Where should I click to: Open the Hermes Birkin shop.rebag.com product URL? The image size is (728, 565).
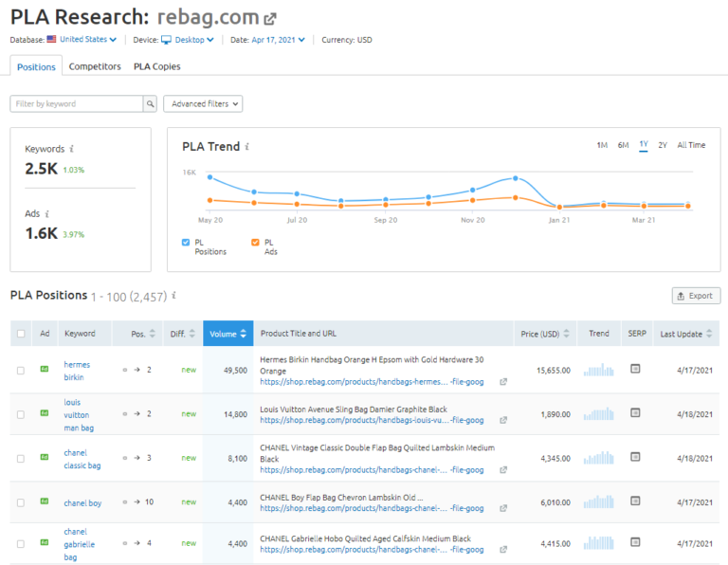click(372, 382)
